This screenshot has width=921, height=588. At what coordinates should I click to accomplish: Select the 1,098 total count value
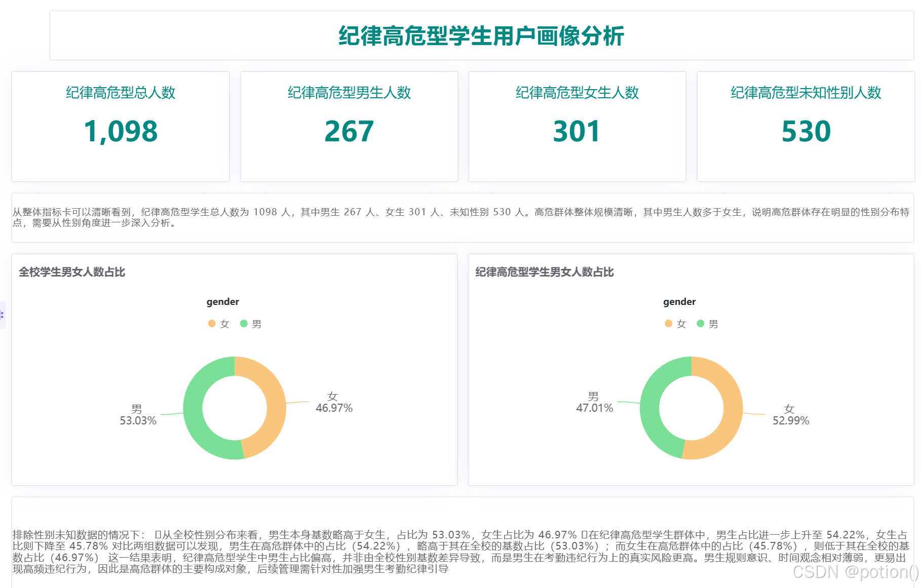point(121,131)
